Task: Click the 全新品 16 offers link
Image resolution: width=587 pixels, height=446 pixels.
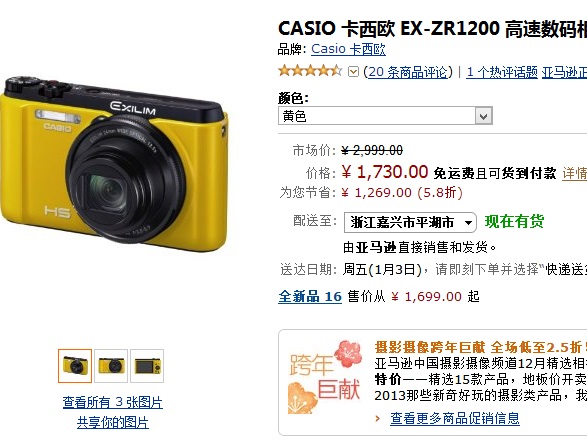Action: tap(310, 297)
